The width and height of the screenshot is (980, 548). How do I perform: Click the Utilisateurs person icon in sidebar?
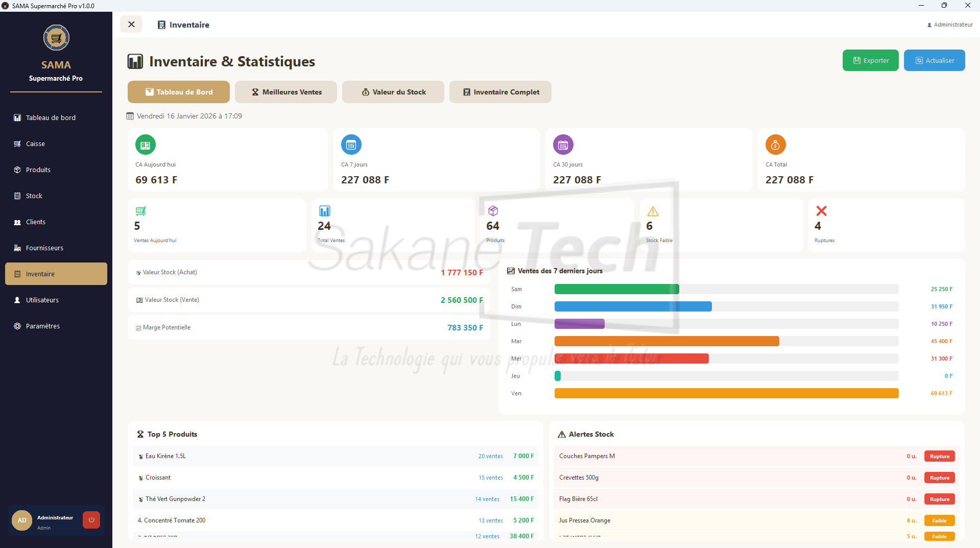(17, 300)
